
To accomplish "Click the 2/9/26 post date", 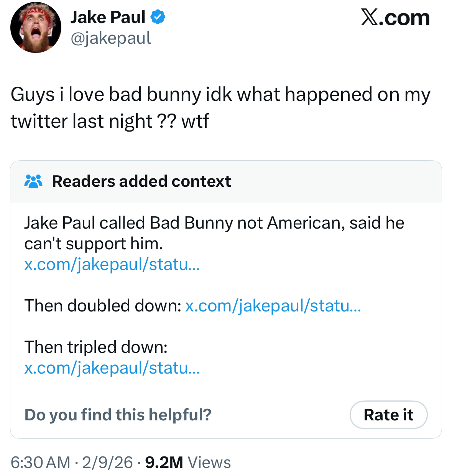I will [x=107, y=462].
